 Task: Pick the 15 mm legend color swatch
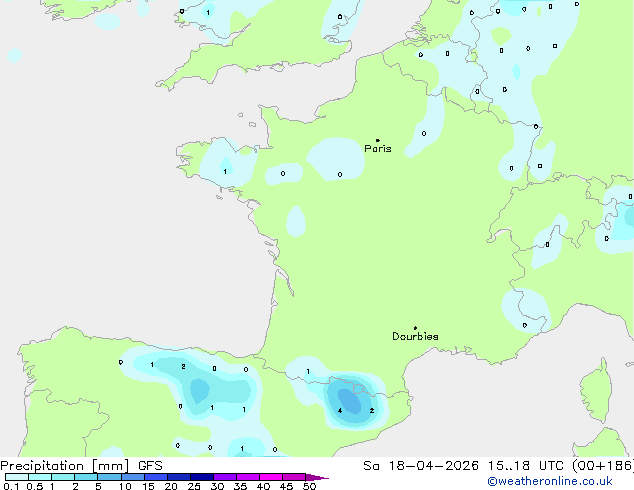click(x=155, y=477)
